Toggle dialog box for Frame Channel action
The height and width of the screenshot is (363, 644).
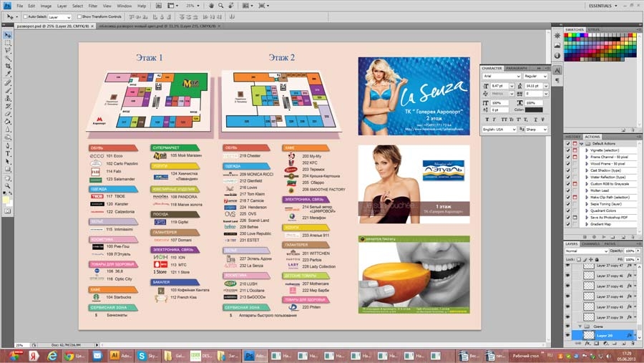(575, 157)
